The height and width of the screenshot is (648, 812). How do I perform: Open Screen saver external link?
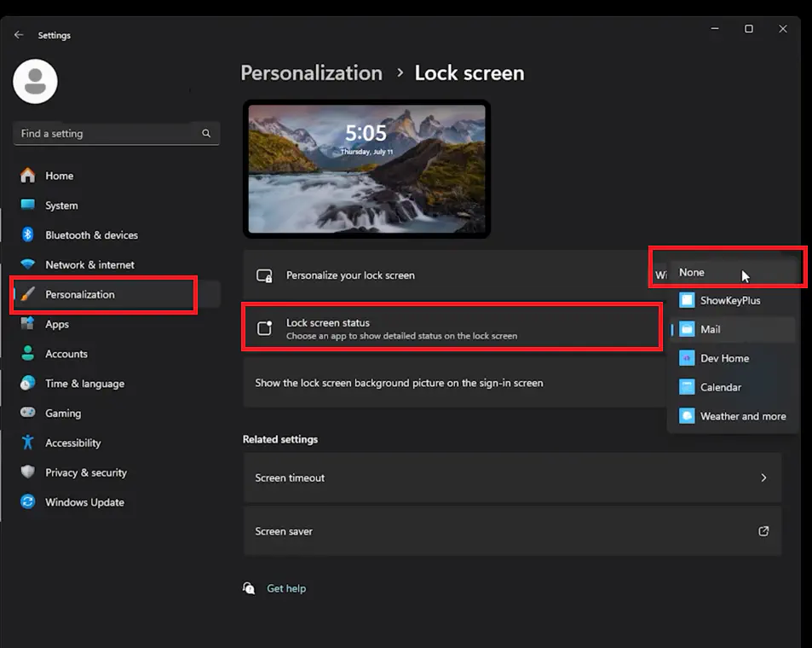(763, 531)
